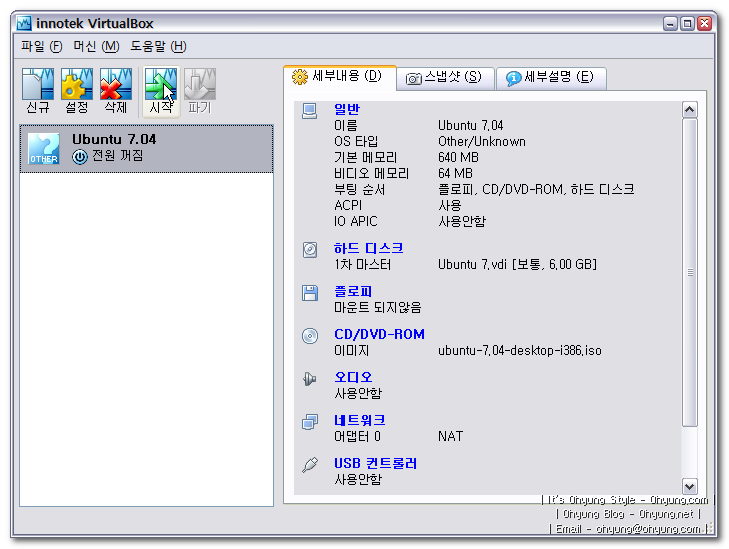Viewport: 729px width, 549px height.
Task: Click the 전원 꺼짐 power state icon
Action: 80,157
